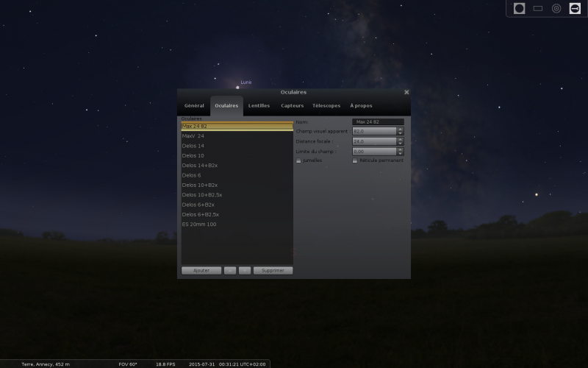The height and width of the screenshot is (368, 588).
Task: Increase Limite du champ value
Action: pyautogui.click(x=400, y=149)
